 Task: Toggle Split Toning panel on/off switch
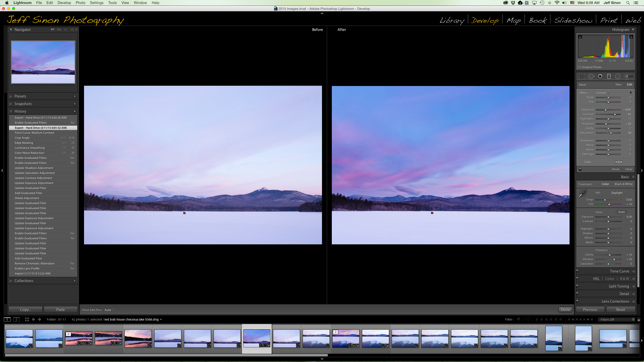pyautogui.click(x=577, y=286)
